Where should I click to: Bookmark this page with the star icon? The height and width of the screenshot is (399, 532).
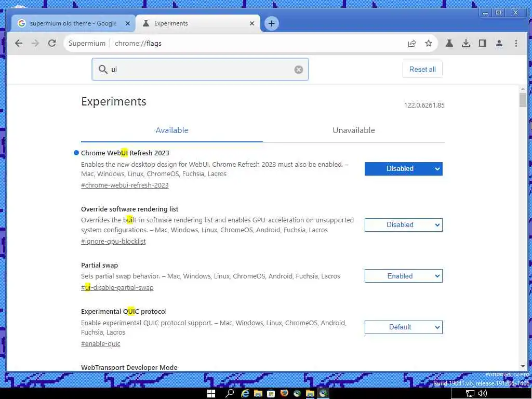(x=429, y=44)
